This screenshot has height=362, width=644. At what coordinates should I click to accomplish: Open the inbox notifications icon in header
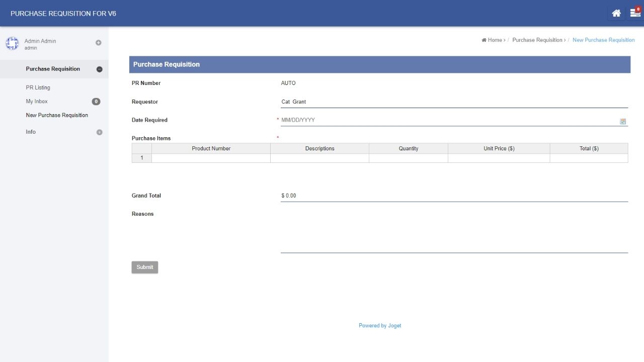tap(635, 14)
